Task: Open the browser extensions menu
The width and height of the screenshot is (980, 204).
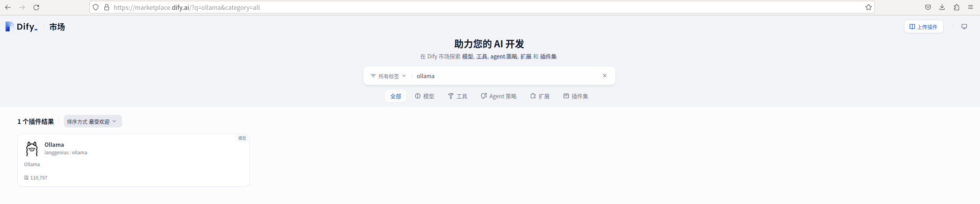Action: click(956, 7)
